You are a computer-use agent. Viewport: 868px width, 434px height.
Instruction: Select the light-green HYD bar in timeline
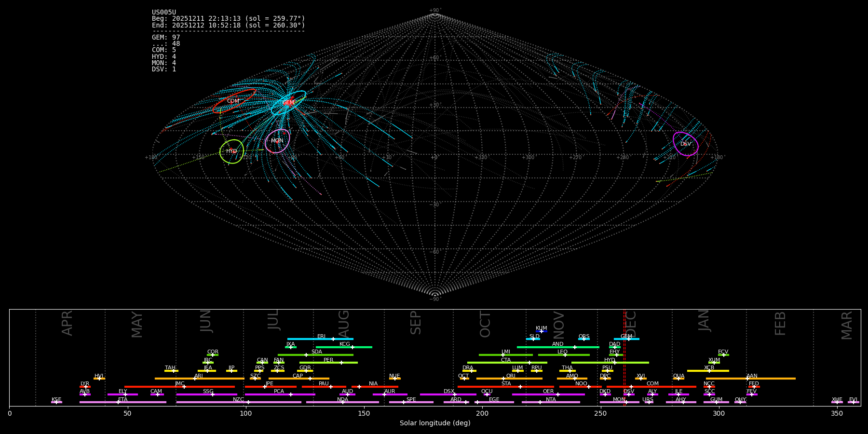pyautogui.click(x=610, y=363)
